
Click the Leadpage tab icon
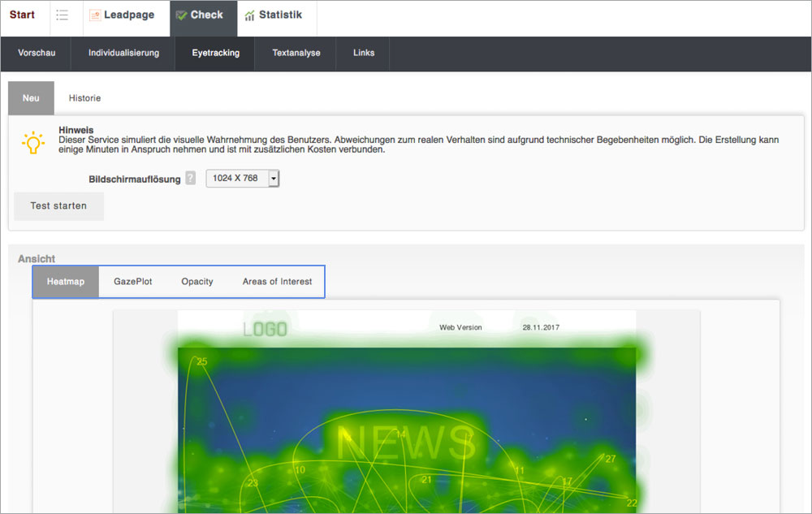[95, 15]
